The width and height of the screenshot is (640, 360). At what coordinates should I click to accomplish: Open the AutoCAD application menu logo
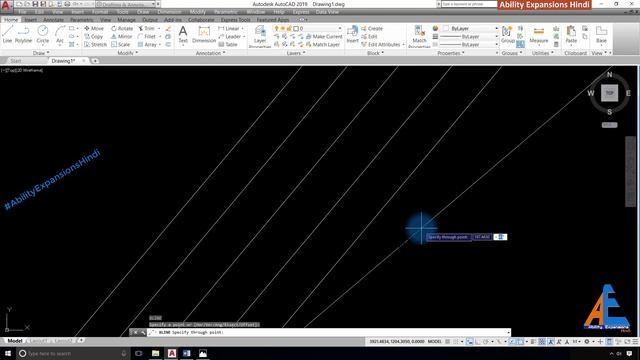[x=6, y=6]
